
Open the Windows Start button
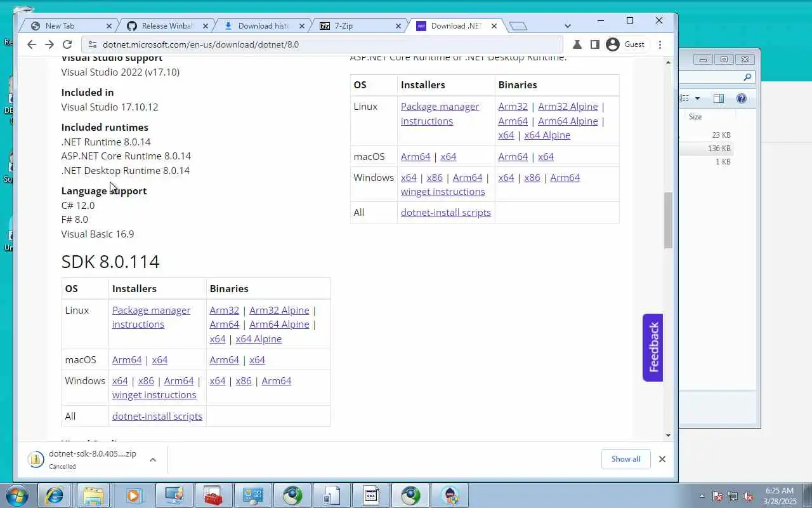tap(16, 495)
